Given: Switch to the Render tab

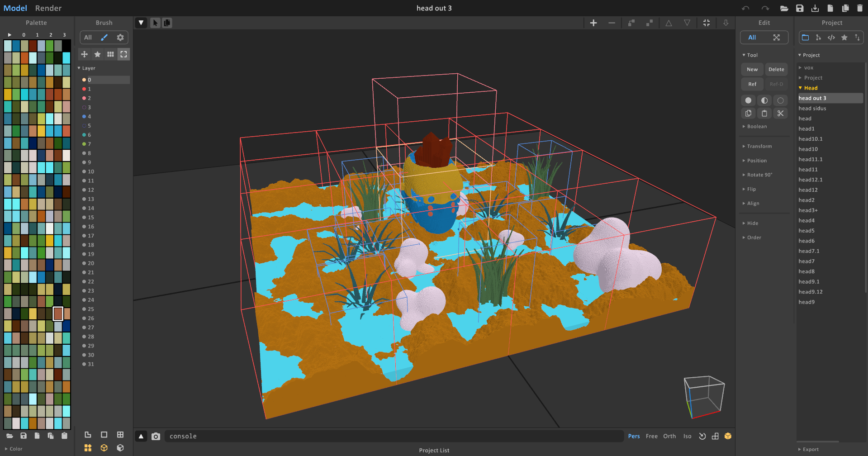Looking at the screenshot, I should (x=48, y=8).
